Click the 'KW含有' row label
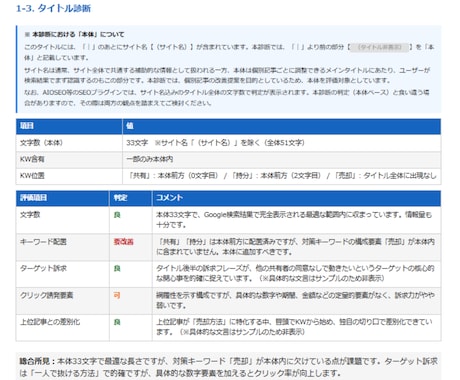Image resolution: width=460 pixels, height=380 pixels. (32, 159)
